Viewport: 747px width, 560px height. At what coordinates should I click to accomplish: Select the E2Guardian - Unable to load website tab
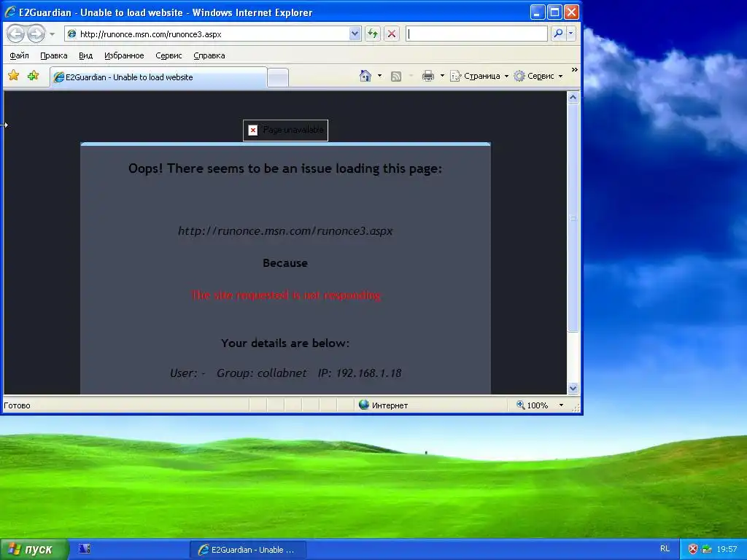click(158, 77)
